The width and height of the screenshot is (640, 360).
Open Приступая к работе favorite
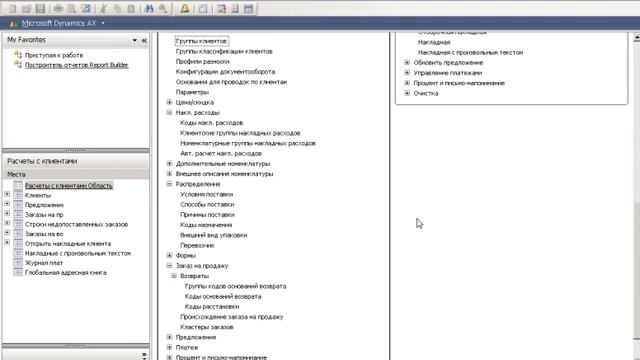pos(54,55)
